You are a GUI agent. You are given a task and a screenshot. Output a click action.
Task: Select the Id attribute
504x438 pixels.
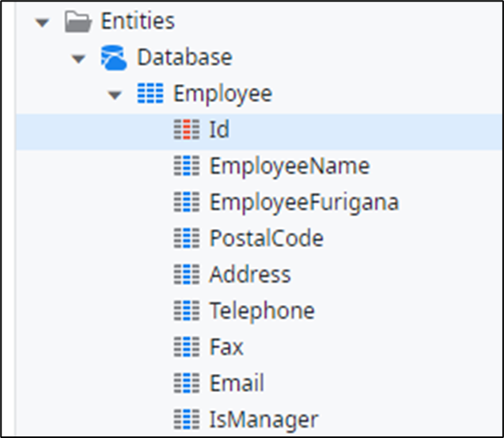(x=219, y=130)
